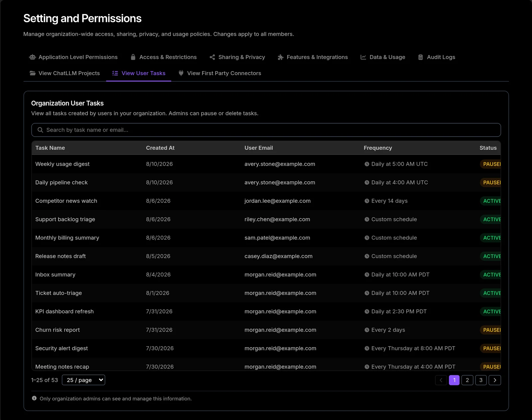Switch to View ChatLLM Projects tab
This screenshot has width=532, height=420.
65,73
